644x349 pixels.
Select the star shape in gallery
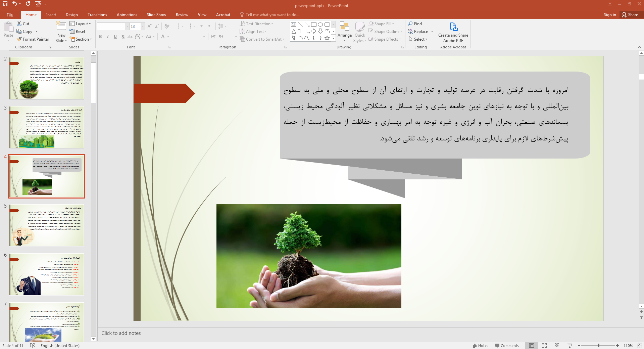(x=327, y=38)
